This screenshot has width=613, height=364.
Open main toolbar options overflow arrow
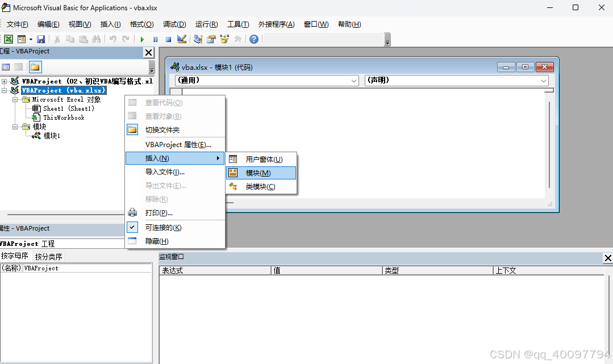pos(387,40)
